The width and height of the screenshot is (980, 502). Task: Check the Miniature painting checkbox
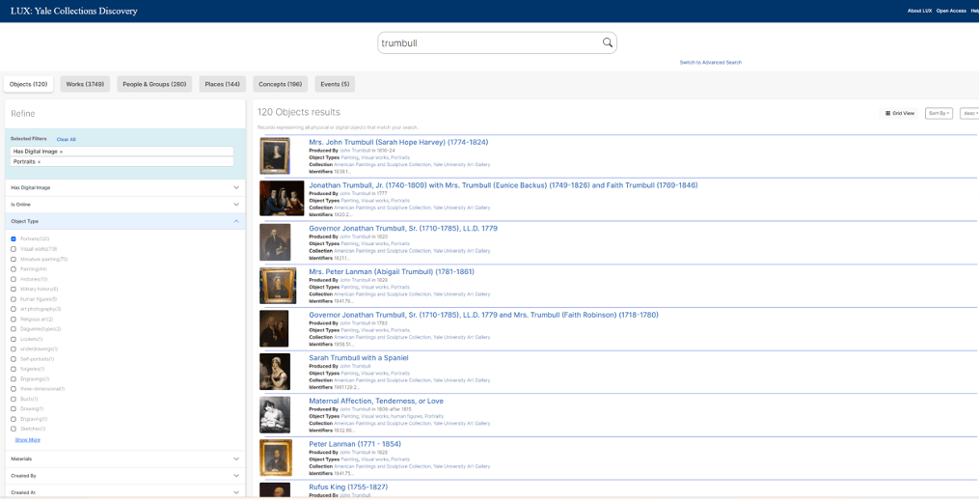[x=14, y=259]
